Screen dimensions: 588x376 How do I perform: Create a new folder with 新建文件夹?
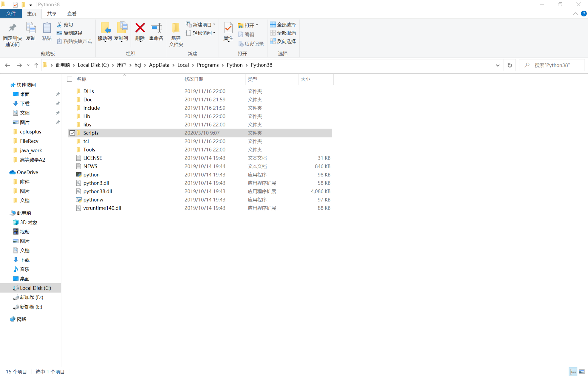(x=176, y=33)
